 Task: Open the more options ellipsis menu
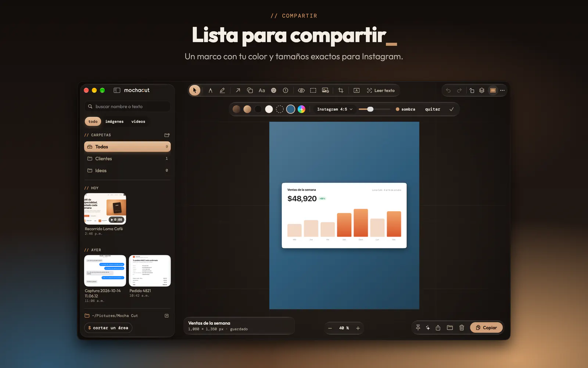(x=502, y=90)
